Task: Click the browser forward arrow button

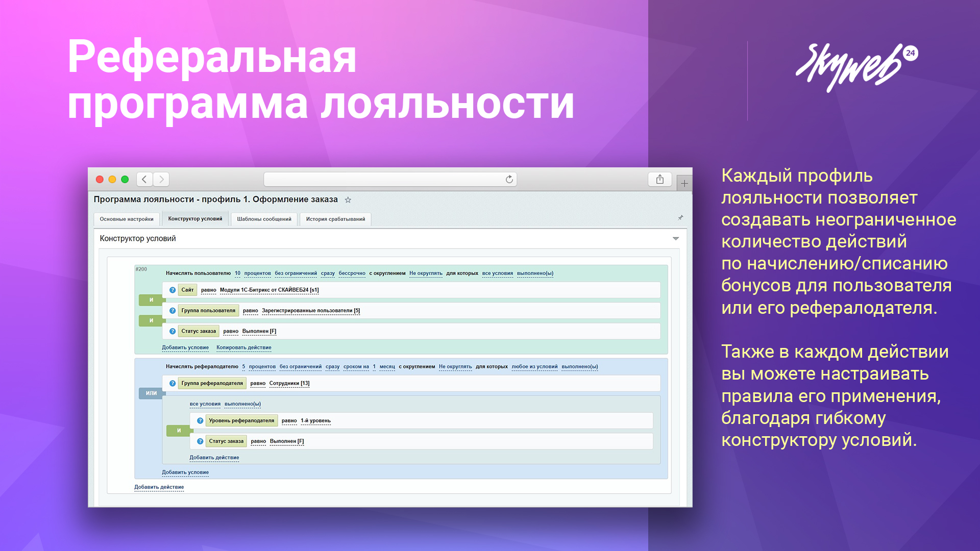Action: pos(161,179)
